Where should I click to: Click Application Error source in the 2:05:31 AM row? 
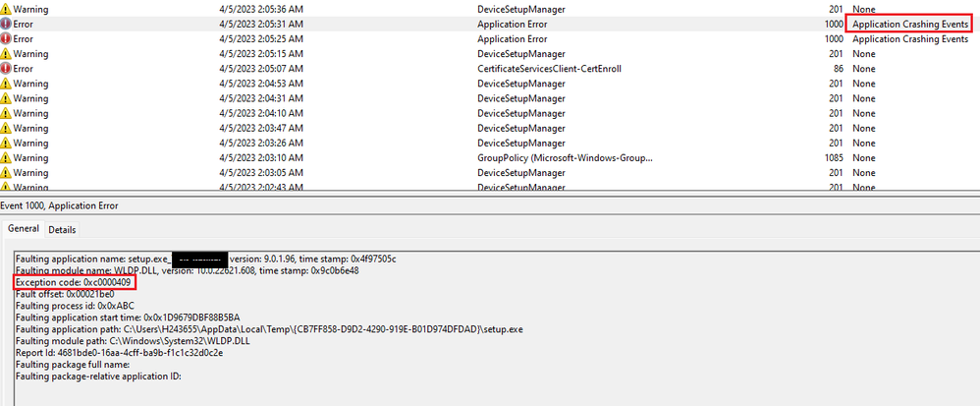tap(512, 24)
